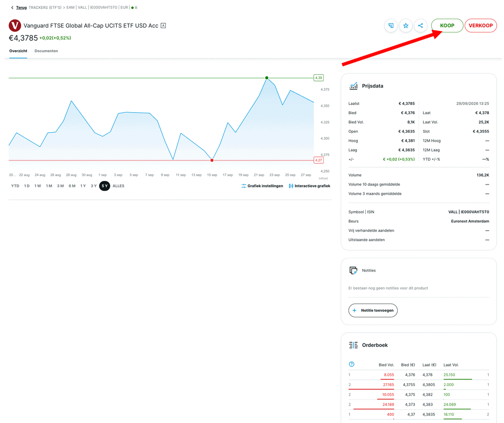Click the Bied value € 4,376

pyautogui.click(x=408, y=113)
